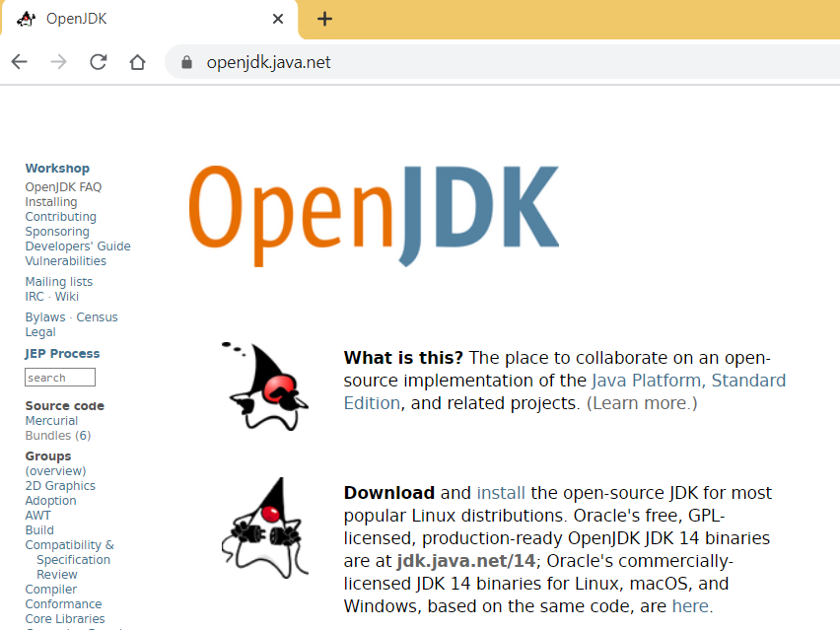Click the 'Groups' sidebar heading

pyautogui.click(x=48, y=456)
